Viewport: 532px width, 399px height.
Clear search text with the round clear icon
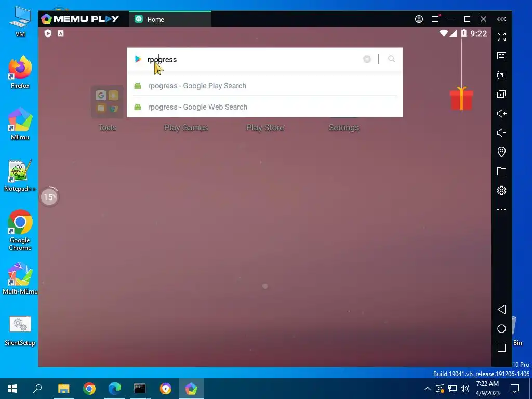tap(367, 59)
